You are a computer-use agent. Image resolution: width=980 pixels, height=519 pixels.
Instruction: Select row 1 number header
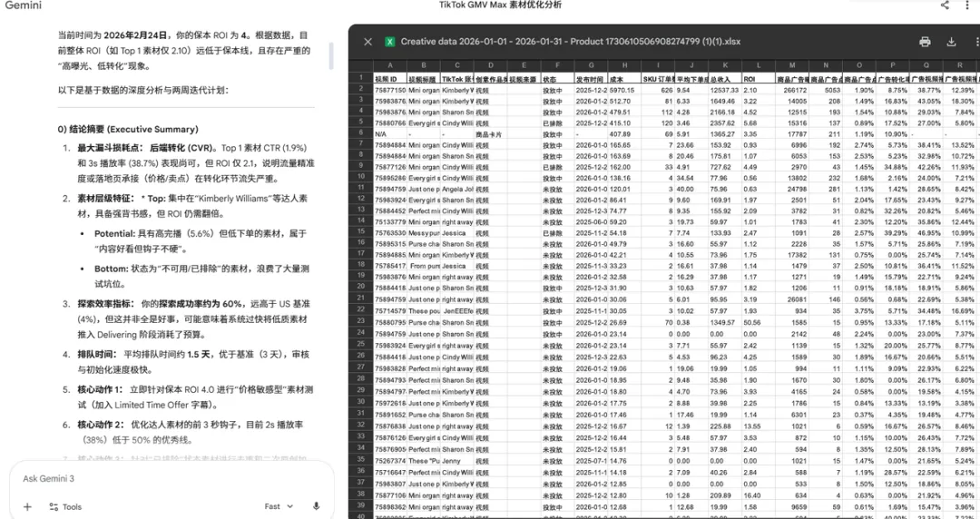tap(360, 77)
